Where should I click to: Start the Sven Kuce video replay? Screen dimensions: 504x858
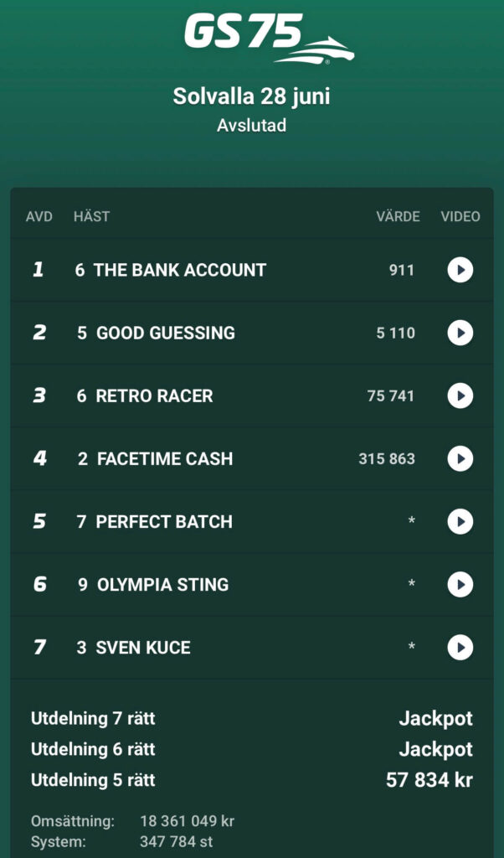[x=460, y=648]
